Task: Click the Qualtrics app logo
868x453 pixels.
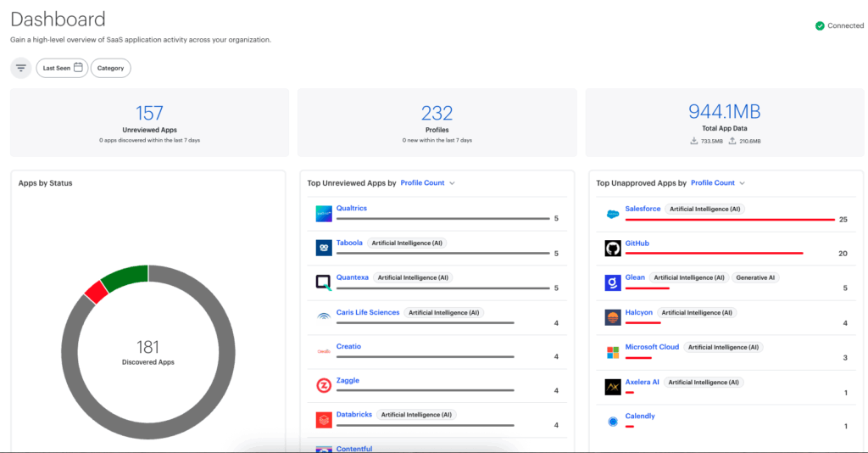Action: [324, 214]
